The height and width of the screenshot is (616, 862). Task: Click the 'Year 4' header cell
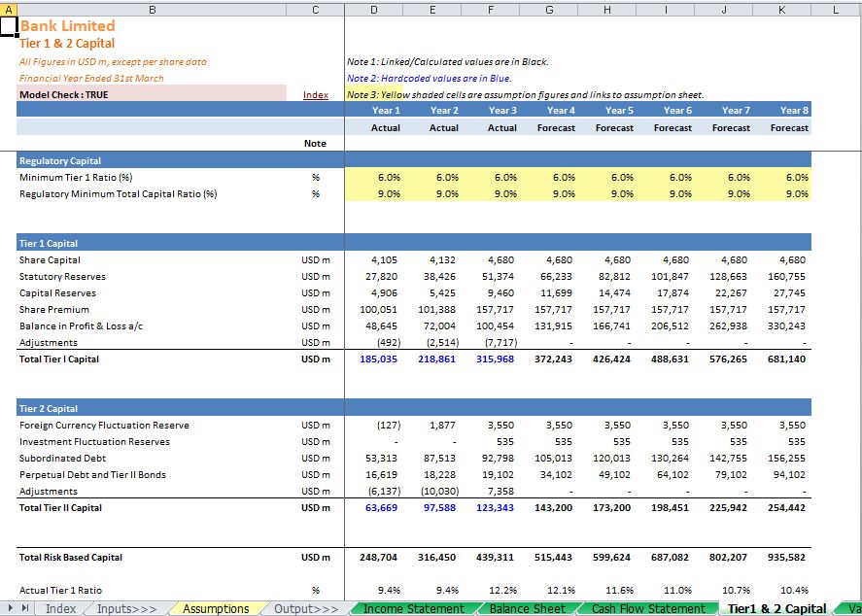(x=549, y=110)
